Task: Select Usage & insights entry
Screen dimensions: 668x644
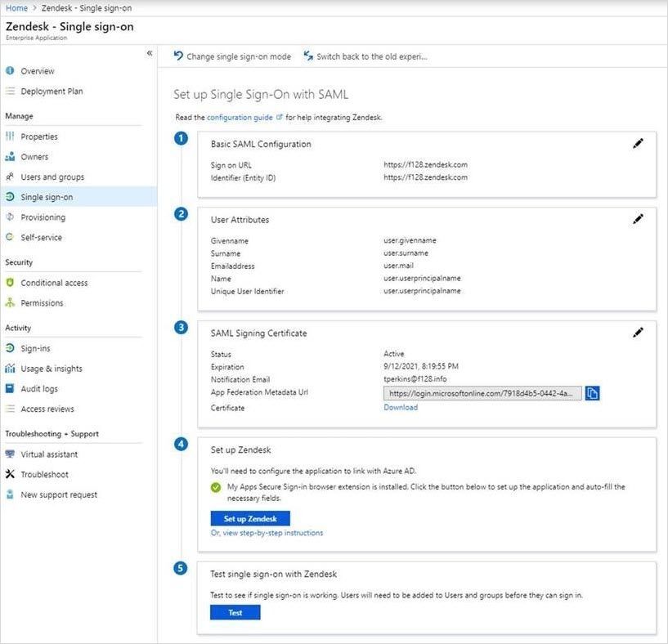Action: [x=52, y=369]
